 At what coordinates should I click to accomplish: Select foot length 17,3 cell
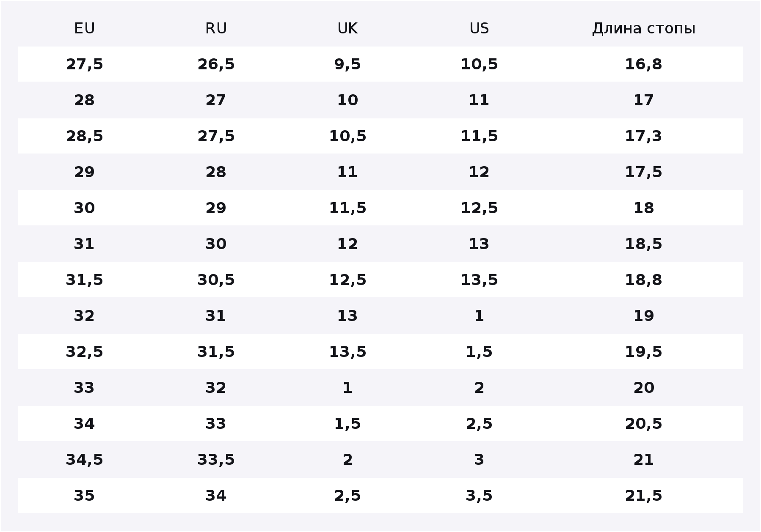643,136
